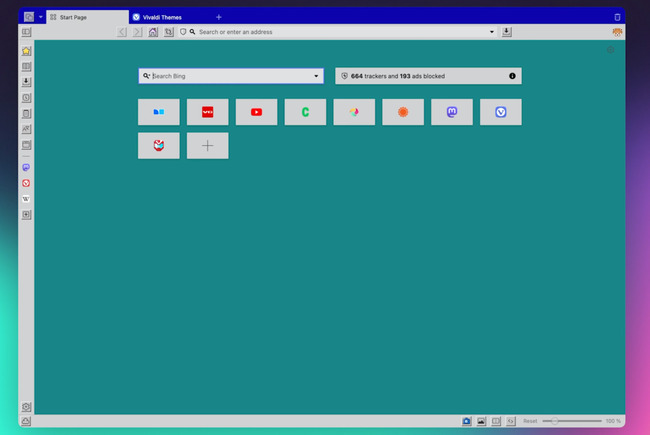
Task: Click the '664 trackers and 193 ads blocked' text
Action: (398, 76)
